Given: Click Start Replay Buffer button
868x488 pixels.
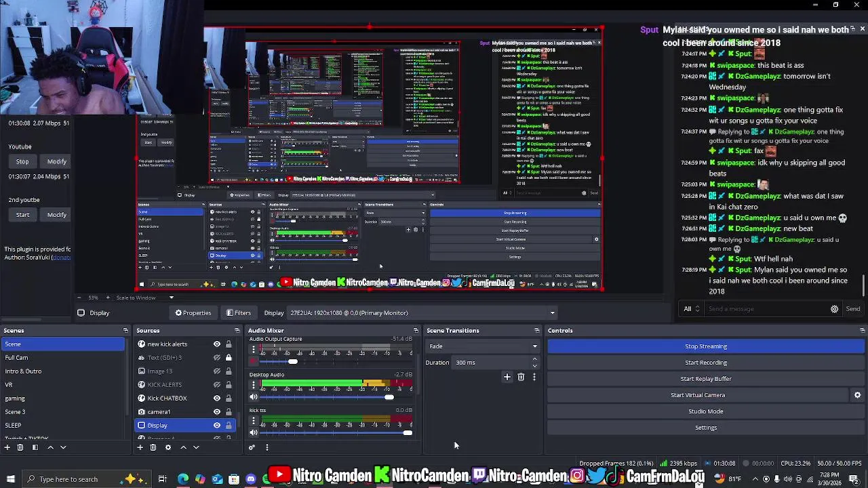Looking at the screenshot, I should point(706,379).
